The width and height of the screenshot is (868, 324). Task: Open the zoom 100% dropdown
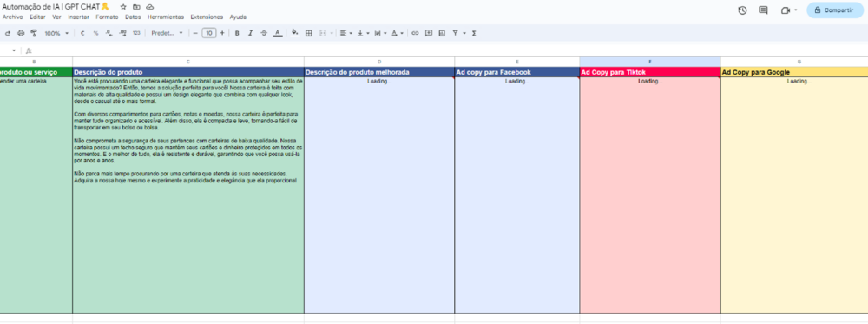tap(56, 33)
